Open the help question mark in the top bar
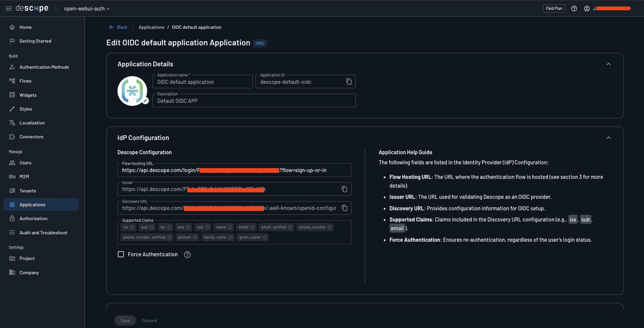The image size is (644, 328). pos(574,8)
